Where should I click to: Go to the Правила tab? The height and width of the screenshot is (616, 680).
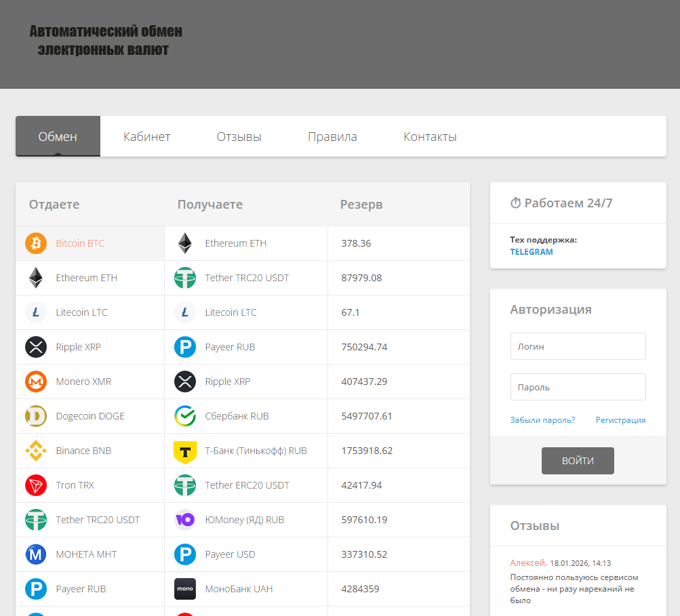(332, 137)
